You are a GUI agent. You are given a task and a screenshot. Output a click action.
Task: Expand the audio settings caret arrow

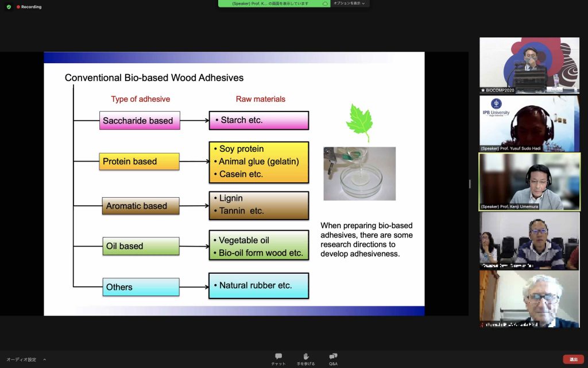44,359
